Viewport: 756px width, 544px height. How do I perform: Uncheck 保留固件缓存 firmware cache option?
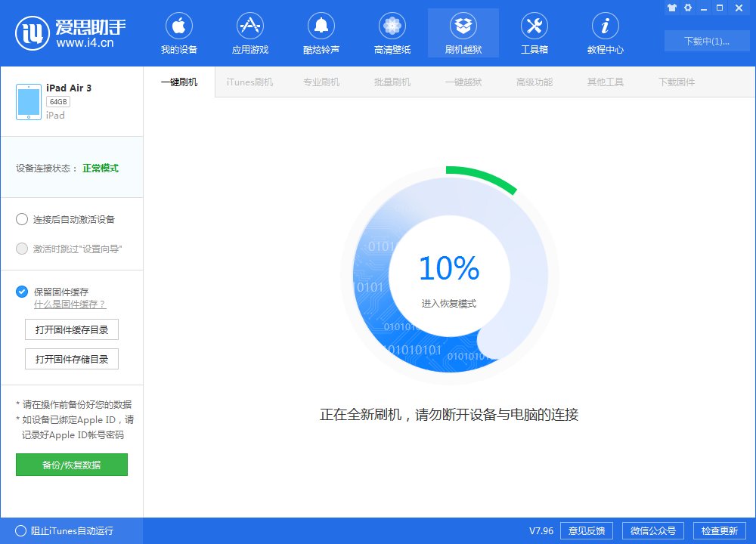[22, 292]
